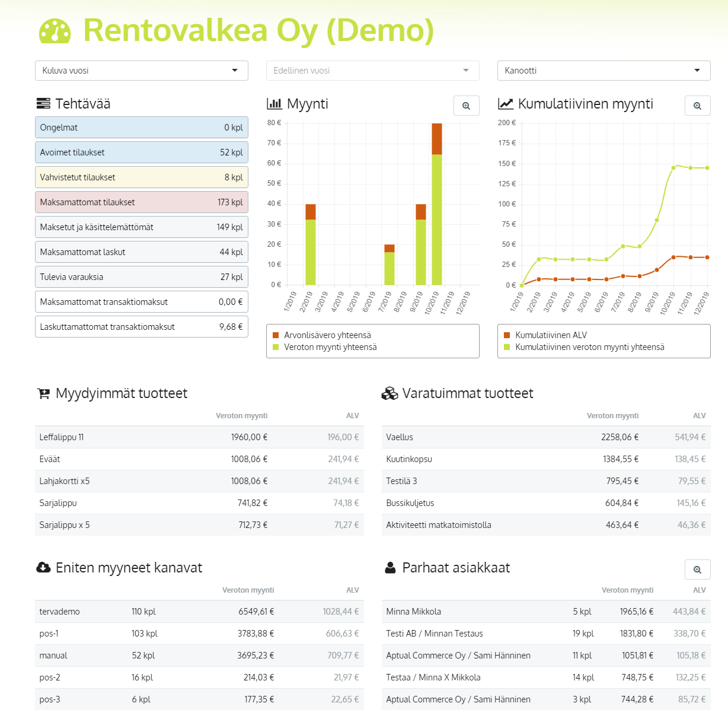
Task: Select the Leffalippu 11 product row
Action: coord(199,437)
